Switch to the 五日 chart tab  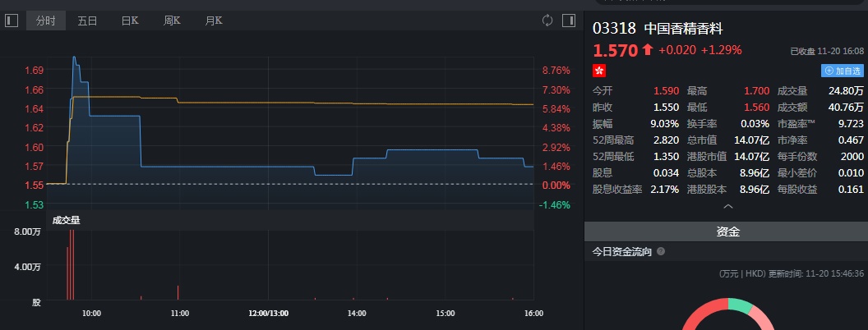coord(87,21)
